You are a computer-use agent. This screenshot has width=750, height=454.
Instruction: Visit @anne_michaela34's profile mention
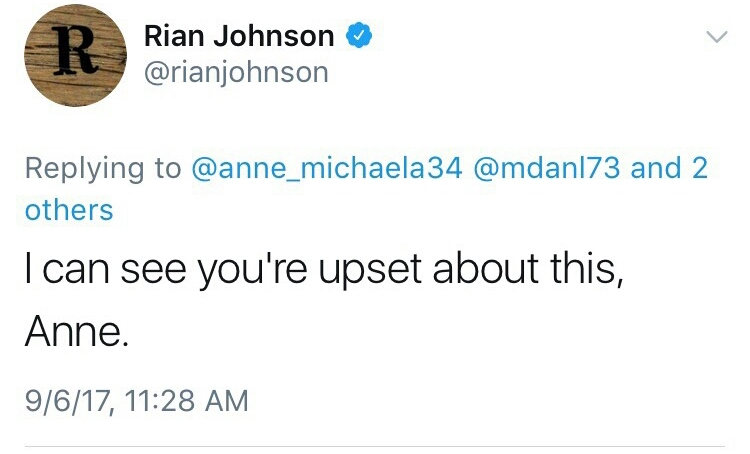[x=324, y=168]
